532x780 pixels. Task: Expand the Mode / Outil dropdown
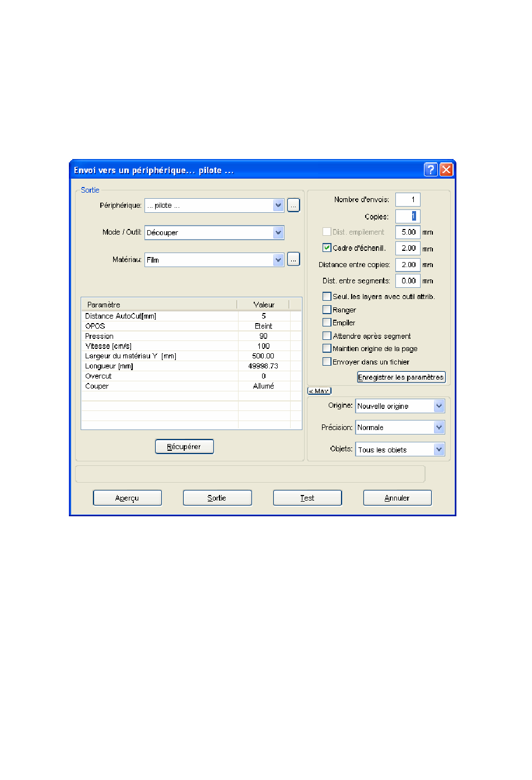278,232
